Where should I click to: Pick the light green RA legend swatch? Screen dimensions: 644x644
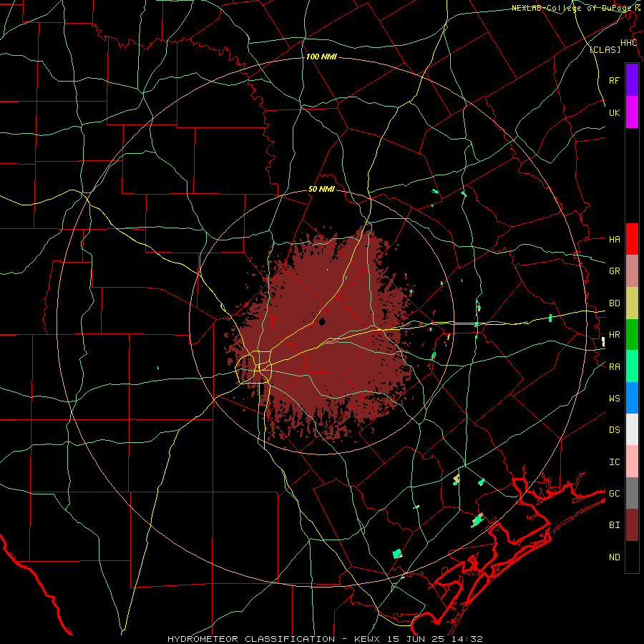[632, 366]
